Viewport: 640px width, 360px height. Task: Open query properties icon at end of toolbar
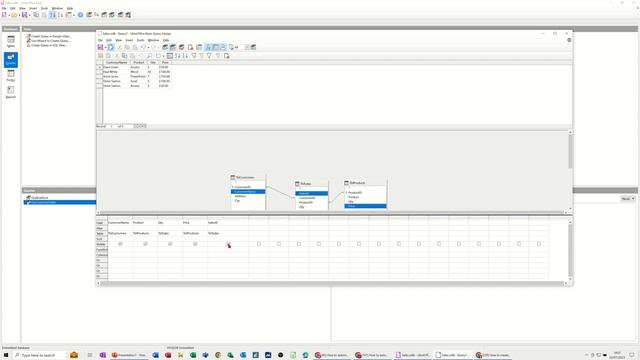(x=253, y=47)
